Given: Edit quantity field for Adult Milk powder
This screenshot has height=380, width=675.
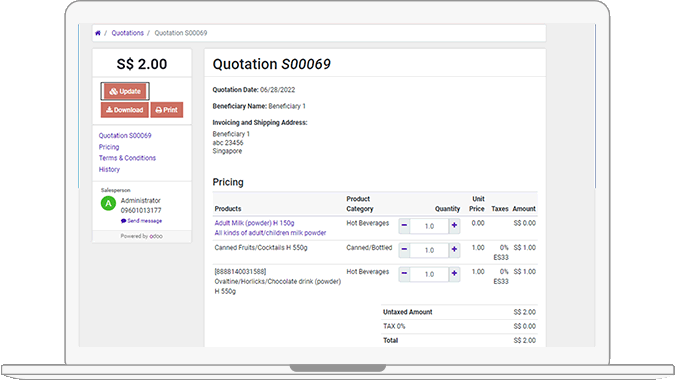Looking at the screenshot, I should point(429,226).
